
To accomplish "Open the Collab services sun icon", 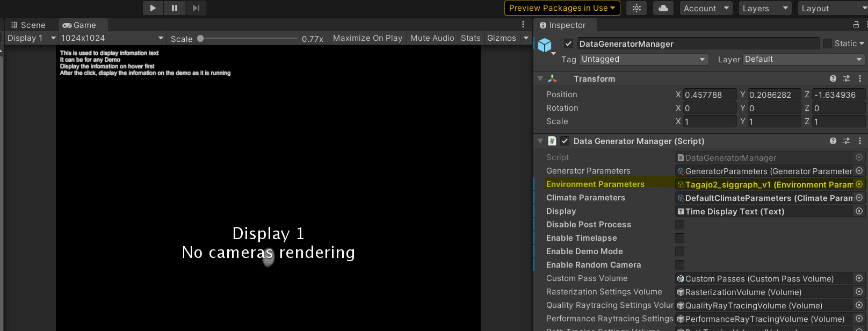I will [636, 8].
